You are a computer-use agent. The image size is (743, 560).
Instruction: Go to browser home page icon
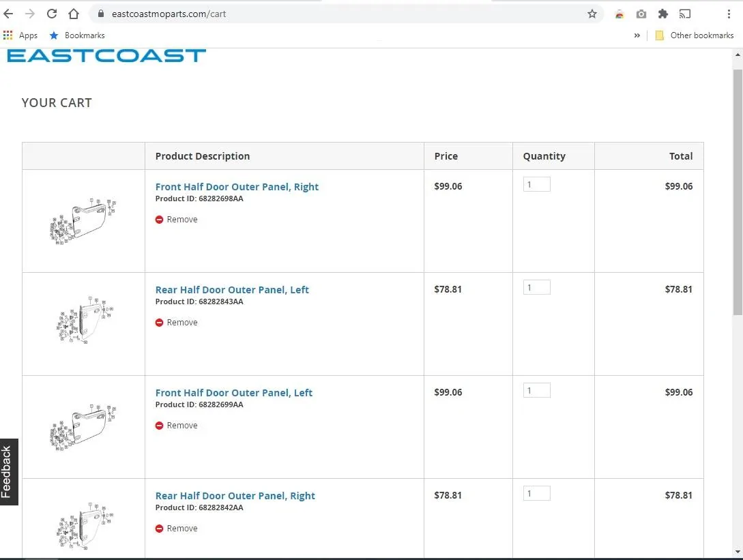[x=74, y=14]
